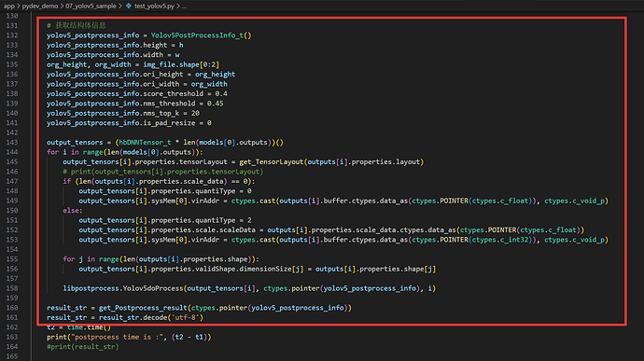This screenshot has width=644, height=361.
Task: Click libpostprocess.Yolov5doProcess on line 158
Action: [123, 288]
